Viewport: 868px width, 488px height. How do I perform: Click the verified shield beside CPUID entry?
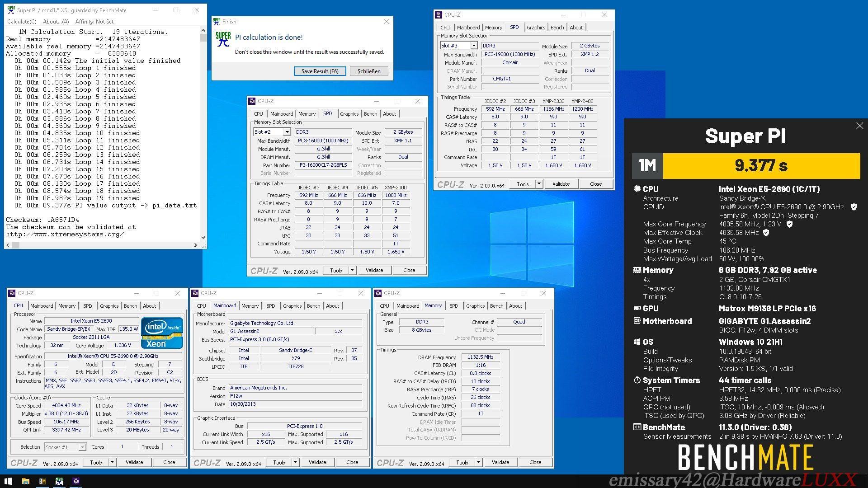854,207
